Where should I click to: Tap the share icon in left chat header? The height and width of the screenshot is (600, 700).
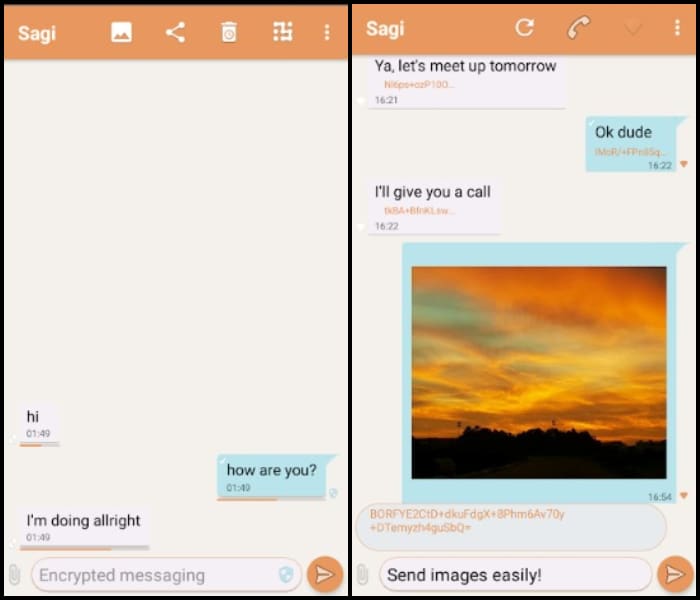175,32
